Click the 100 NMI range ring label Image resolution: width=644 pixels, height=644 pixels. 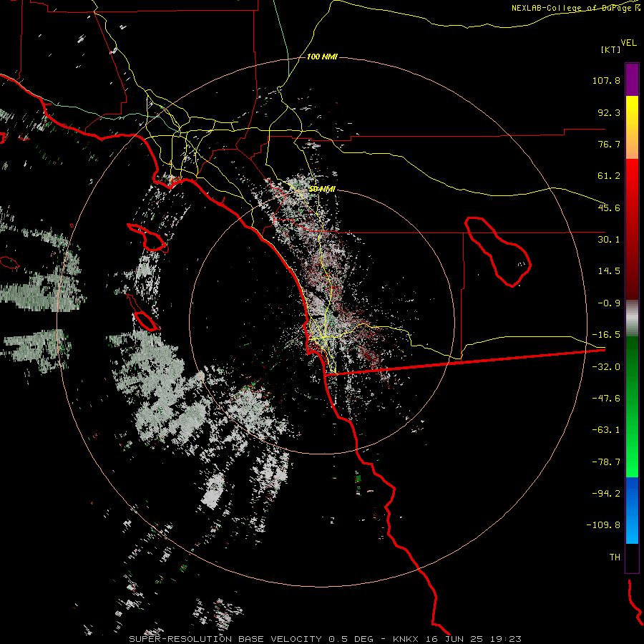[322, 57]
